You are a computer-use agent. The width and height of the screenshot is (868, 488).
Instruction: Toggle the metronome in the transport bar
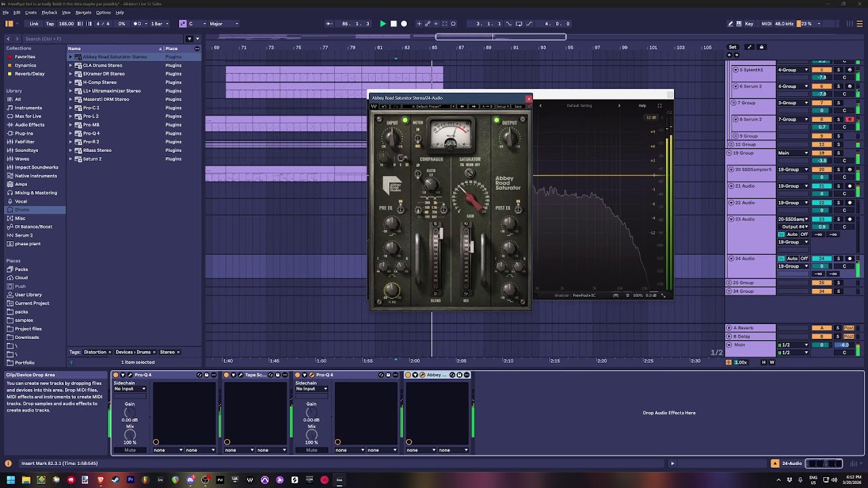pyautogui.click(x=138, y=24)
